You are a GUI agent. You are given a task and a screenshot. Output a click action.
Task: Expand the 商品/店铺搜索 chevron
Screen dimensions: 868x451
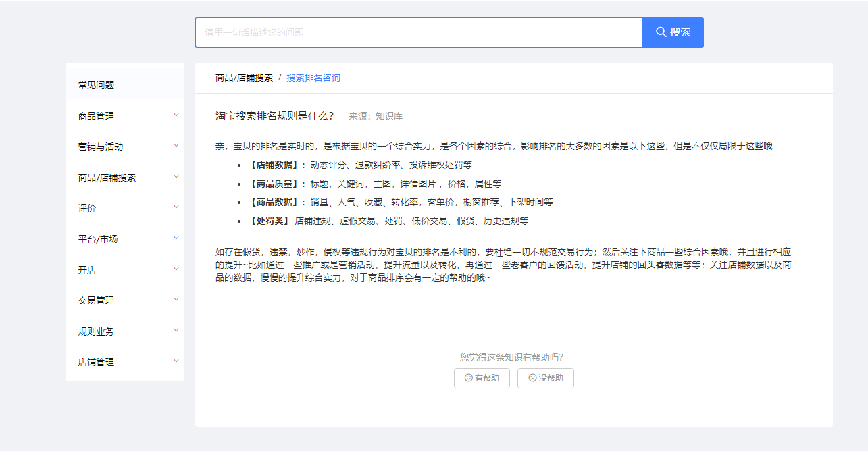coord(176,176)
